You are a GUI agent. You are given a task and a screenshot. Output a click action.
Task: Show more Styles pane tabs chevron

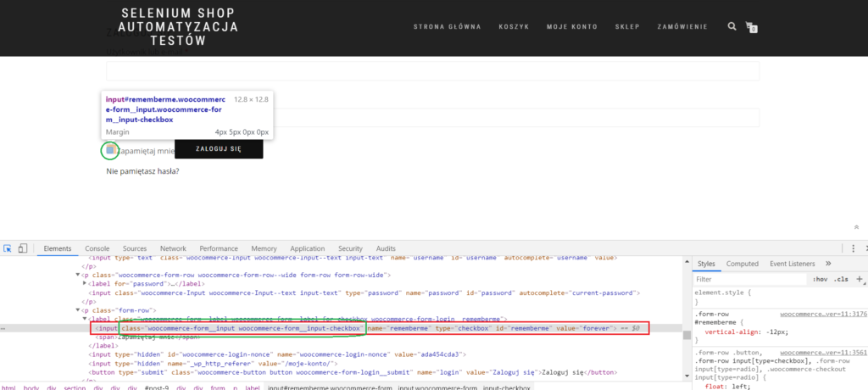(x=828, y=264)
